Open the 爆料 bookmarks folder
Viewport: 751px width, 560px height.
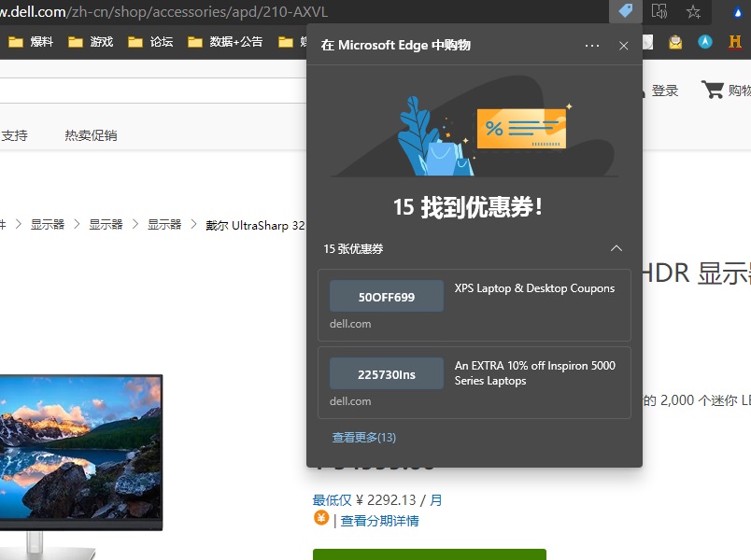tap(31, 41)
